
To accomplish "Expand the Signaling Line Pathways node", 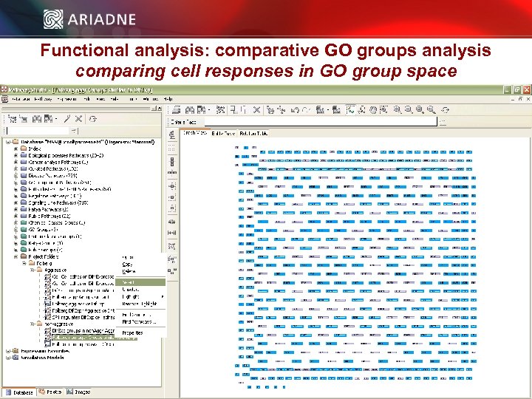I will coord(16,202).
